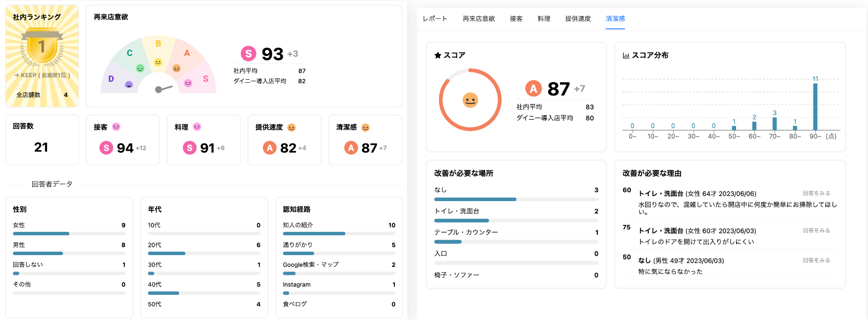Click the 全店舗数 4 row
Screen dimensions: 868x320
(42, 95)
